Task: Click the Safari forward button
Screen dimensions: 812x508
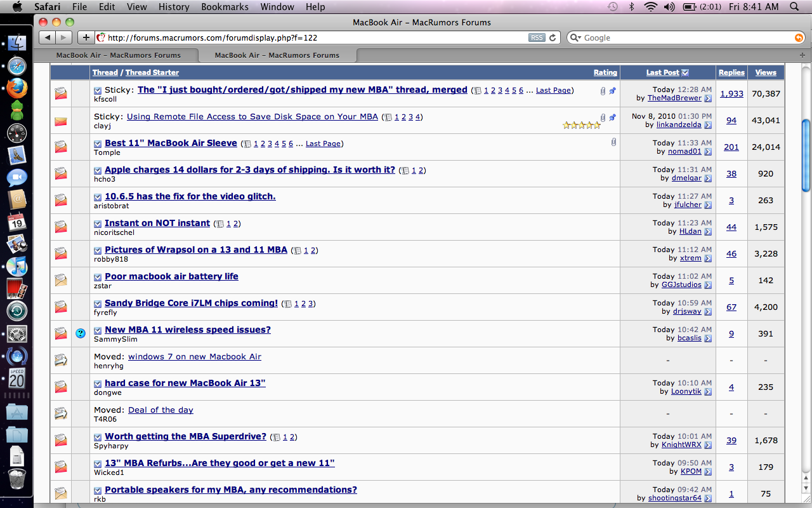Action: point(65,37)
